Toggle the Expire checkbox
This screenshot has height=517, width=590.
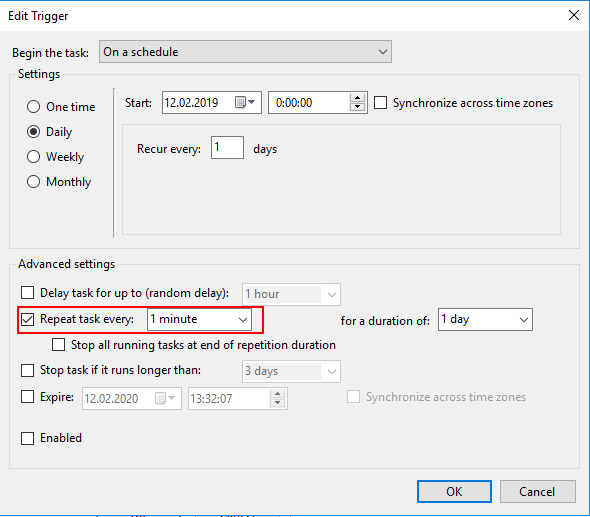click(27, 397)
